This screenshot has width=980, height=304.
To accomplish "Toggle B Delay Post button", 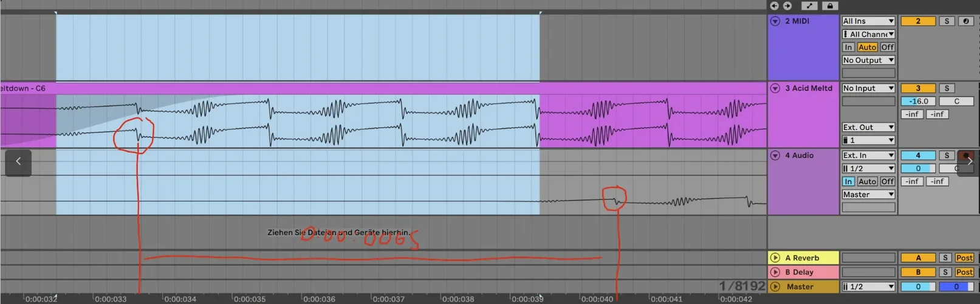I will pyautogui.click(x=964, y=272).
